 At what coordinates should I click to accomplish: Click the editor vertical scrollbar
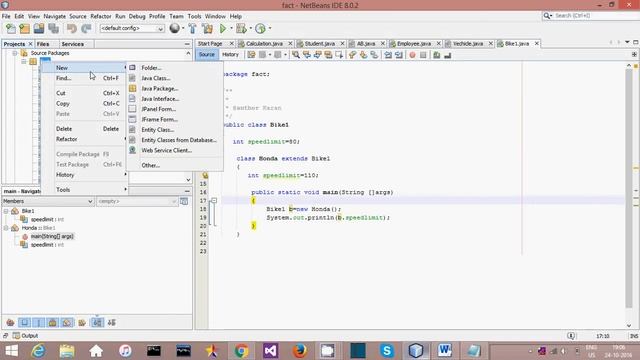tap(629, 188)
